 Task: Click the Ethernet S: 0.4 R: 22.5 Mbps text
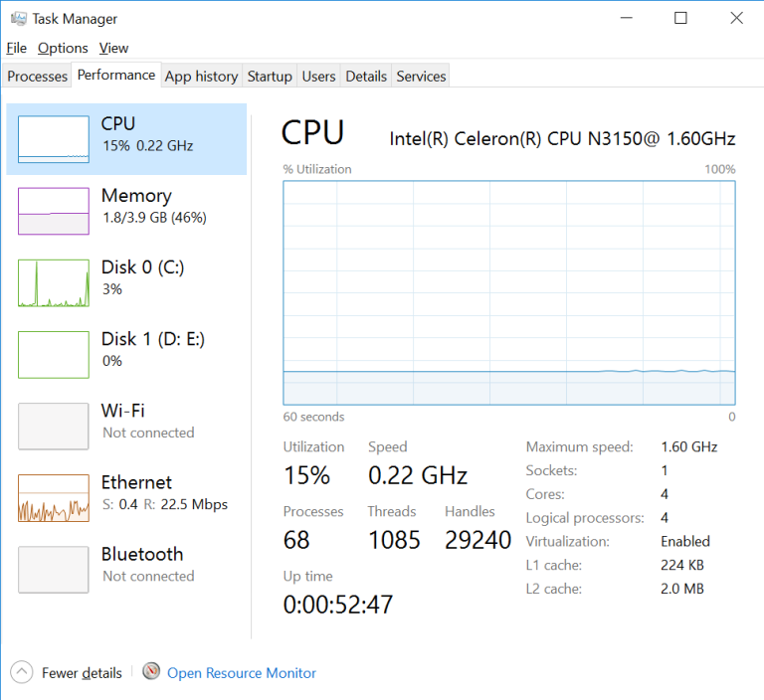pyautogui.click(x=165, y=504)
